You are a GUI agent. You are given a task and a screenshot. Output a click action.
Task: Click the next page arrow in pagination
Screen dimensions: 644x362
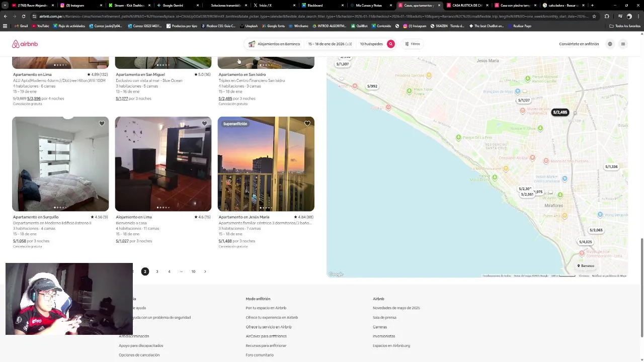click(x=205, y=271)
